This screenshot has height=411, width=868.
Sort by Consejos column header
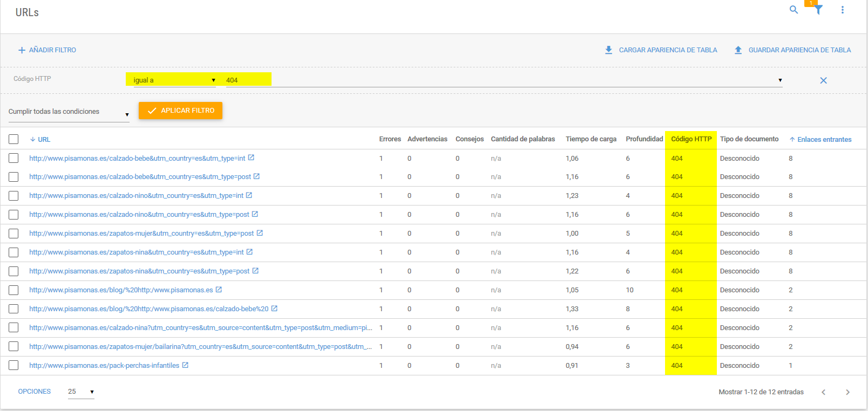tap(469, 139)
